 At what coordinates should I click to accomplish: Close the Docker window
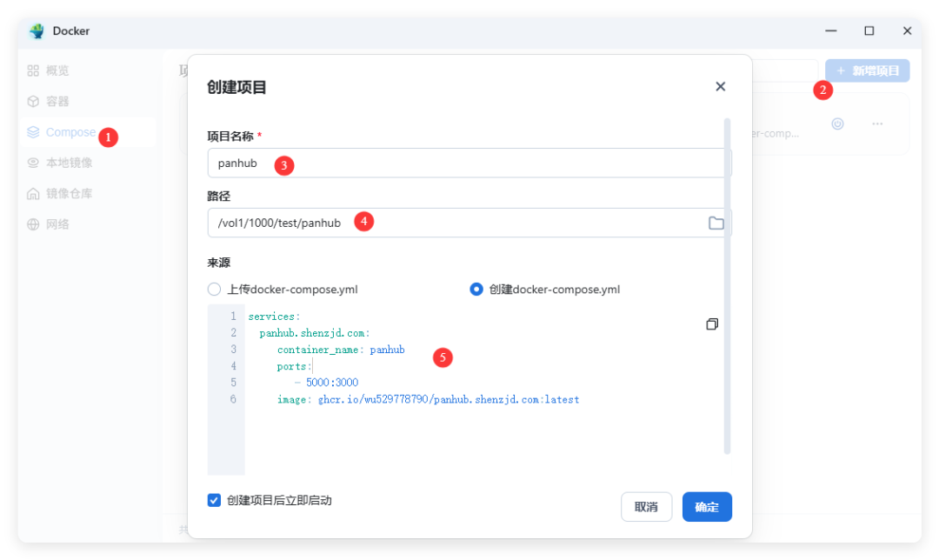coord(907,30)
